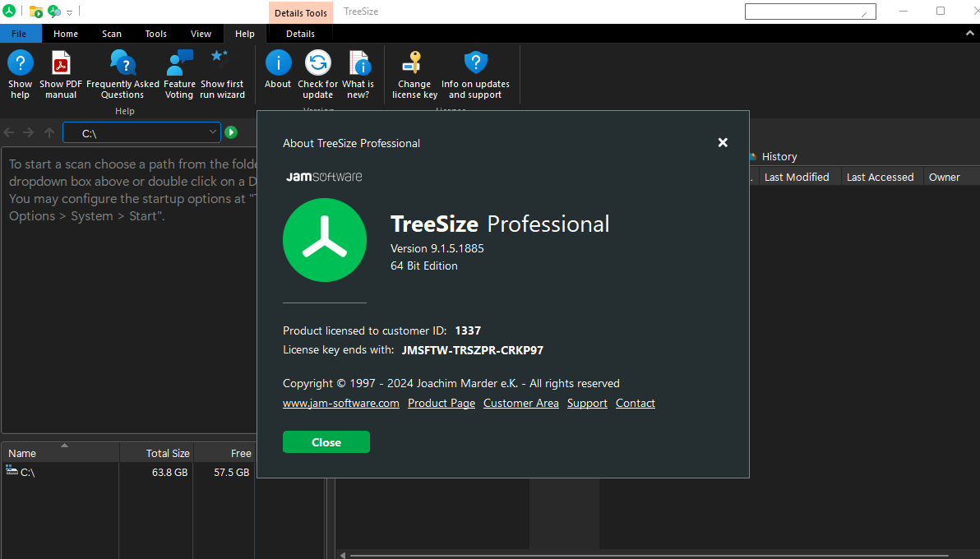Open the Product Page link
The image size is (980, 559).
pos(441,404)
